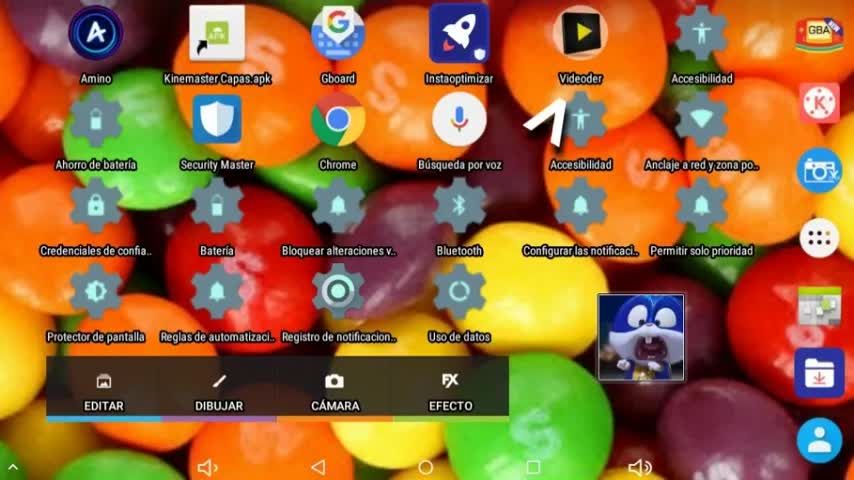Open Kinemaster Capas.apk file shortcut
854x480 pixels.
pyautogui.click(x=217, y=35)
